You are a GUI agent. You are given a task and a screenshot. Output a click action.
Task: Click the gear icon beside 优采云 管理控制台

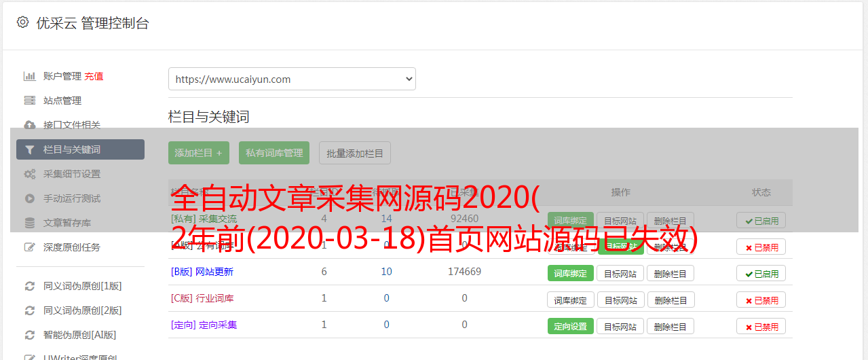(x=22, y=22)
